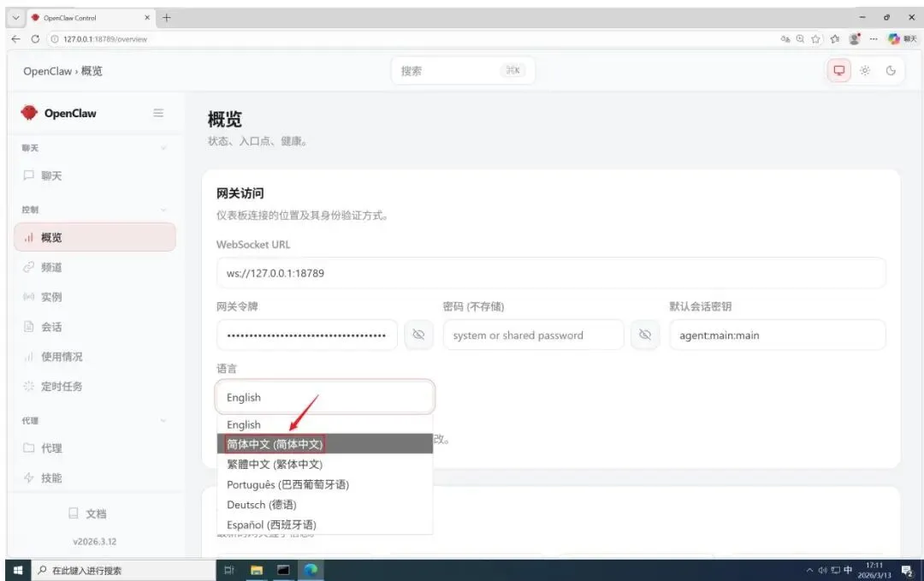Choose 简体中文 in language list
The image size is (924, 581).
pos(325,444)
